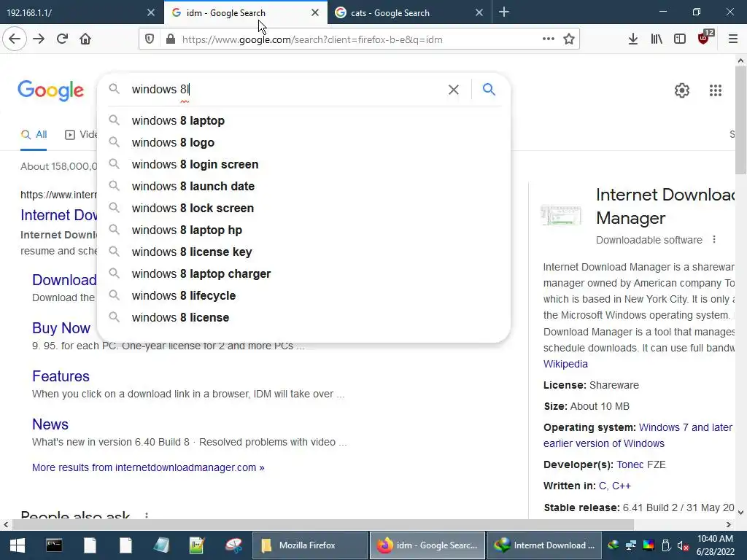Choose suggestion windows 8 laptop
The image size is (747, 560).
pos(303,120)
